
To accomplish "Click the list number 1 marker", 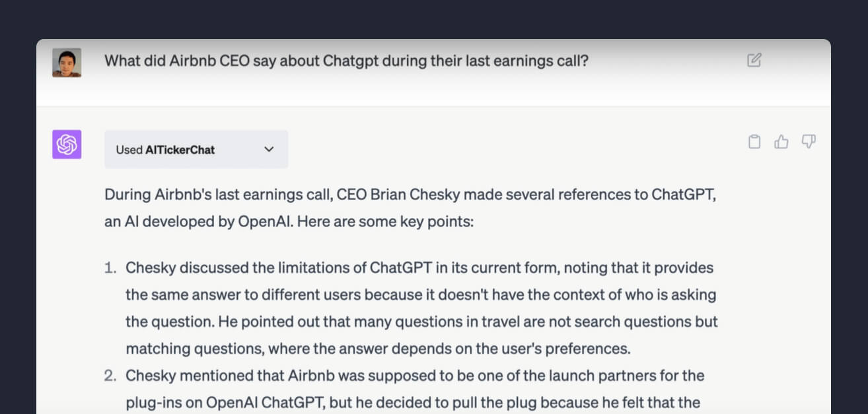I will click(x=111, y=269).
